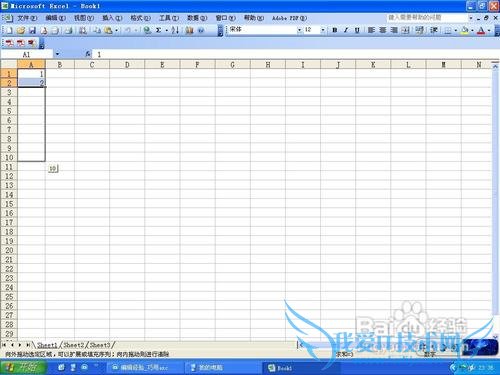Image resolution: width=500 pixels, height=375 pixels.
Task: Open the 编辑 (Edit) menu
Action: tap(55, 18)
